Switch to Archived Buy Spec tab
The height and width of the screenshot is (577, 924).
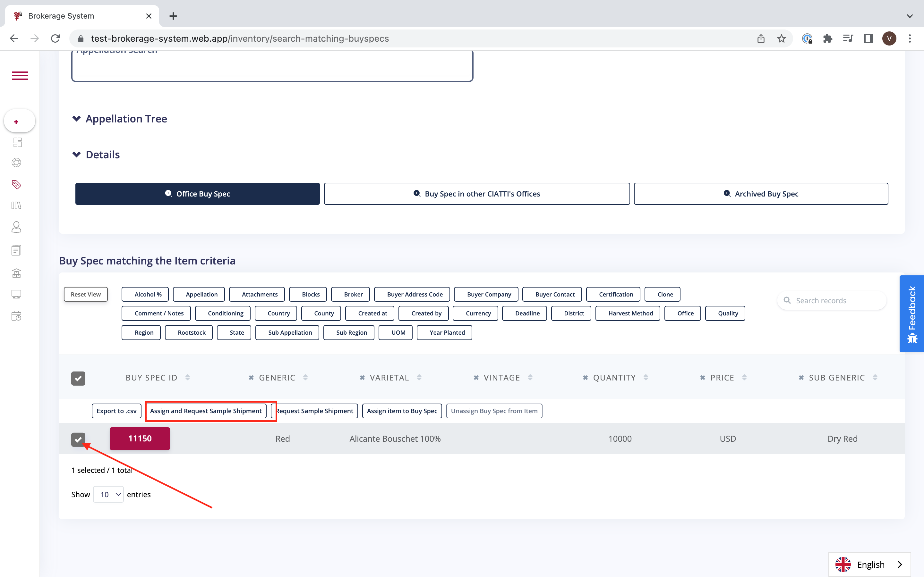point(761,194)
